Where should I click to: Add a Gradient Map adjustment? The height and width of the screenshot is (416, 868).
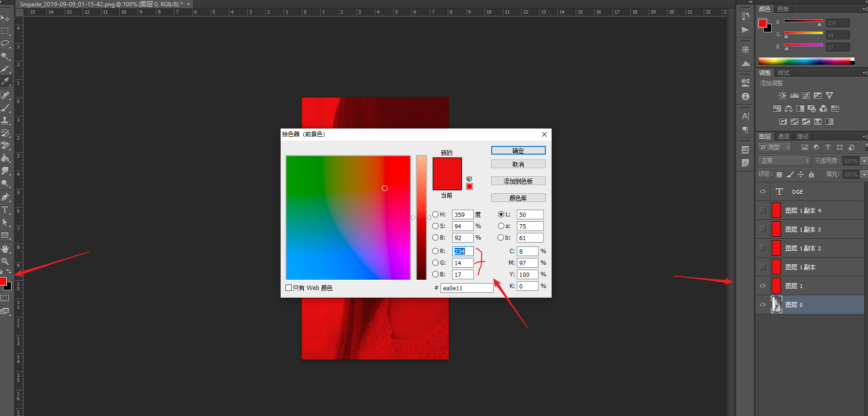pos(829,122)
